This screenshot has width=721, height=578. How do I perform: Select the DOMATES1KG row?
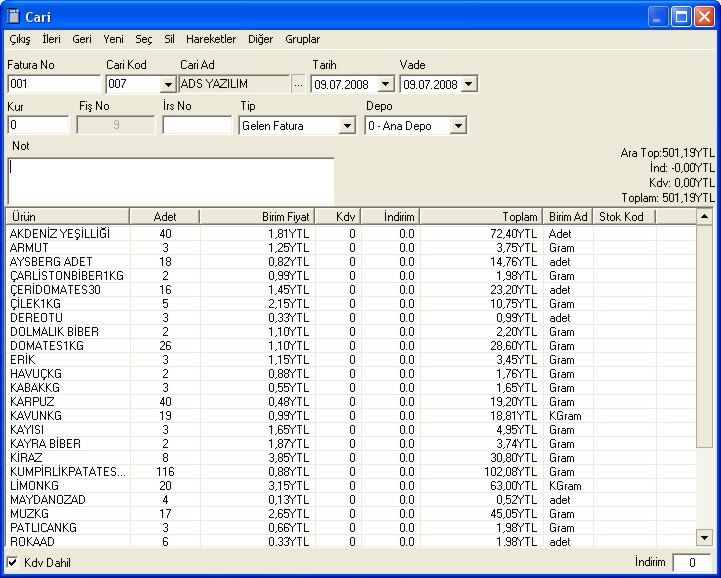[x=351, y=346]
